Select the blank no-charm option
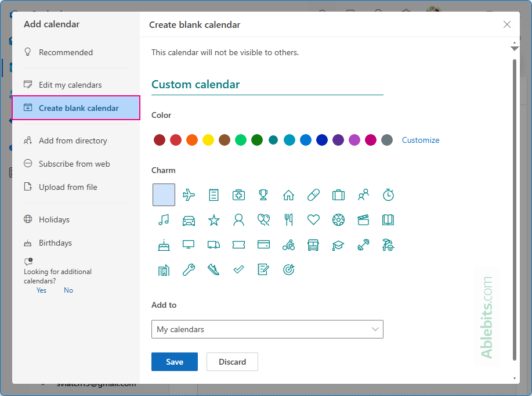 point(164,195)
